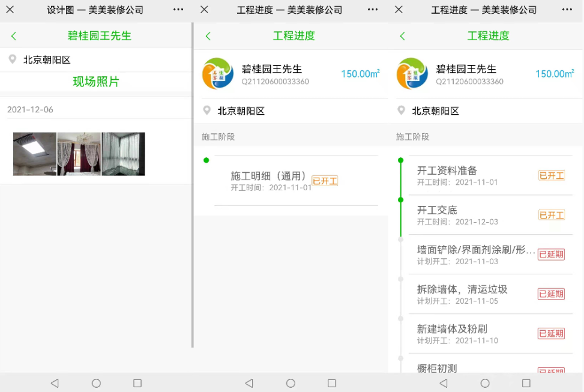The image size is (584, 392).
Task: Open three-dot menu in right 工程进度 panel
Action: (x=567, y=10)
